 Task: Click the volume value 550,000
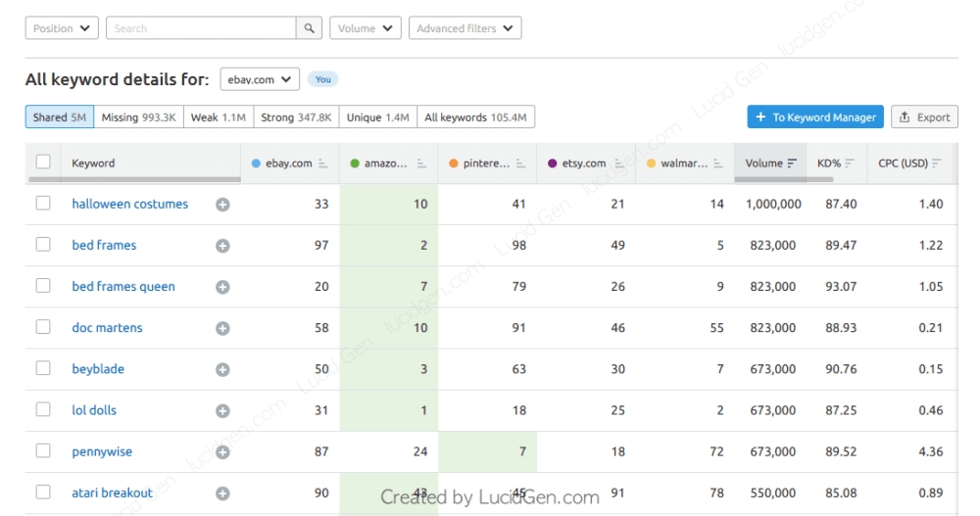tap(773, 493)
